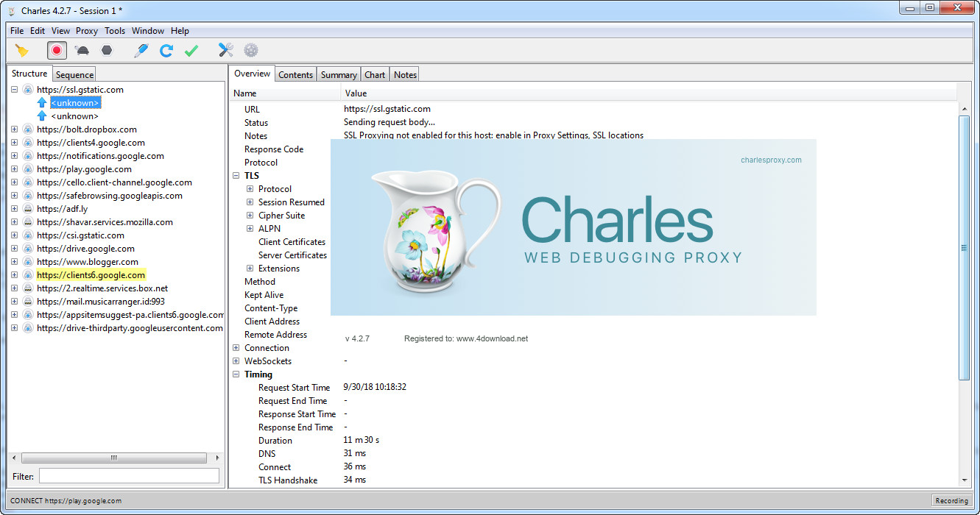Image resolution: width=980 pixels, height=515 pixels.
Task: Open the Help menu
Action: (x=180, y=31)
